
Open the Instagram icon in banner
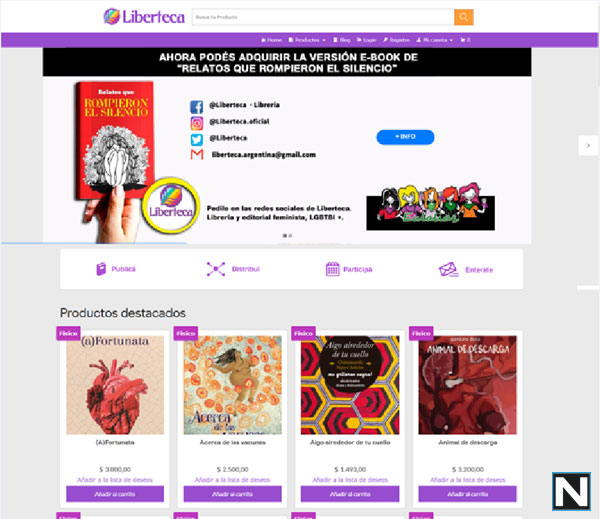197,123
